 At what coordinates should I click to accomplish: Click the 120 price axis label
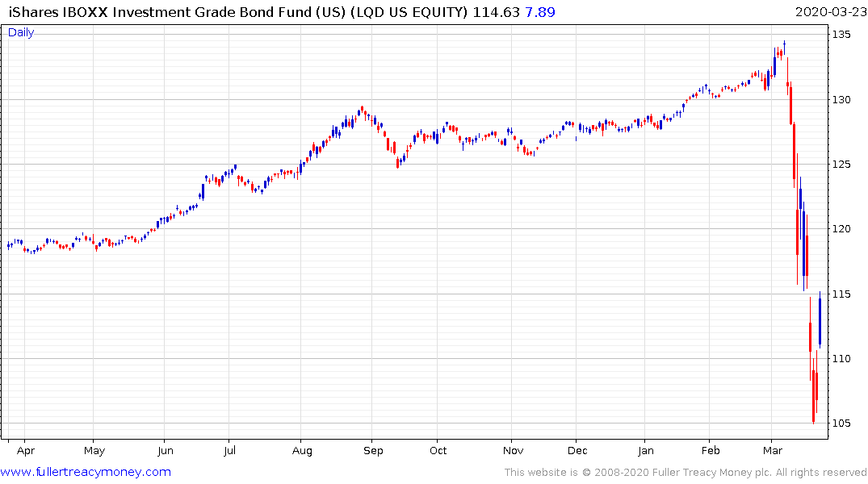pyautogui.click(x=841, y=229)
